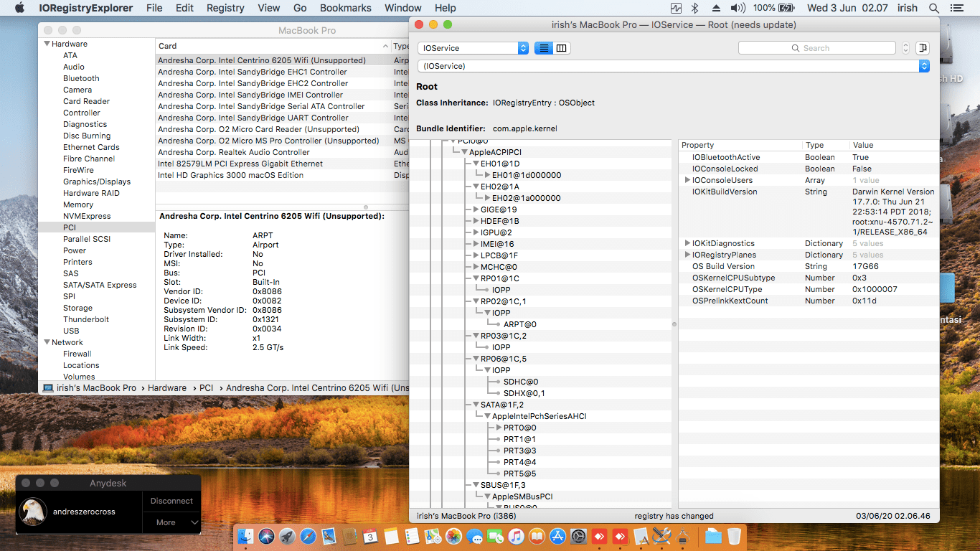Viewport: 980px width, 551px height.
Task: Click the search stepper arrows
Action: point(905,48)
